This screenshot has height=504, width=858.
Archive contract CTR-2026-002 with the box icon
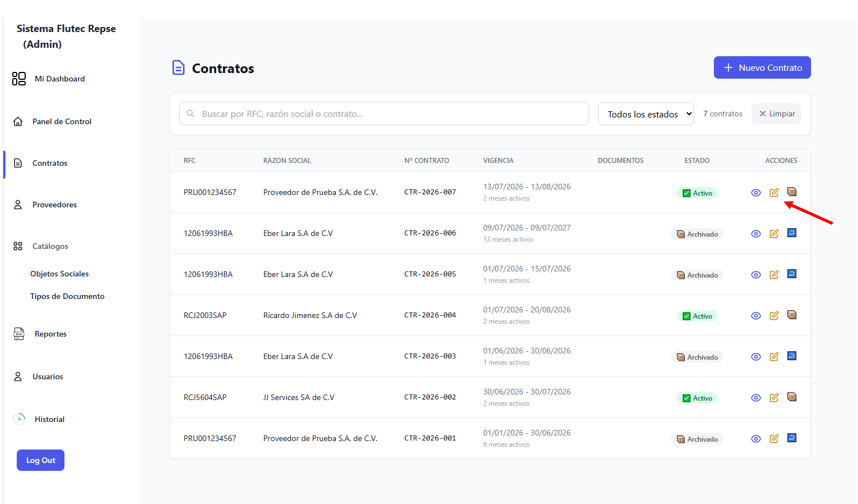click(792, 397)
